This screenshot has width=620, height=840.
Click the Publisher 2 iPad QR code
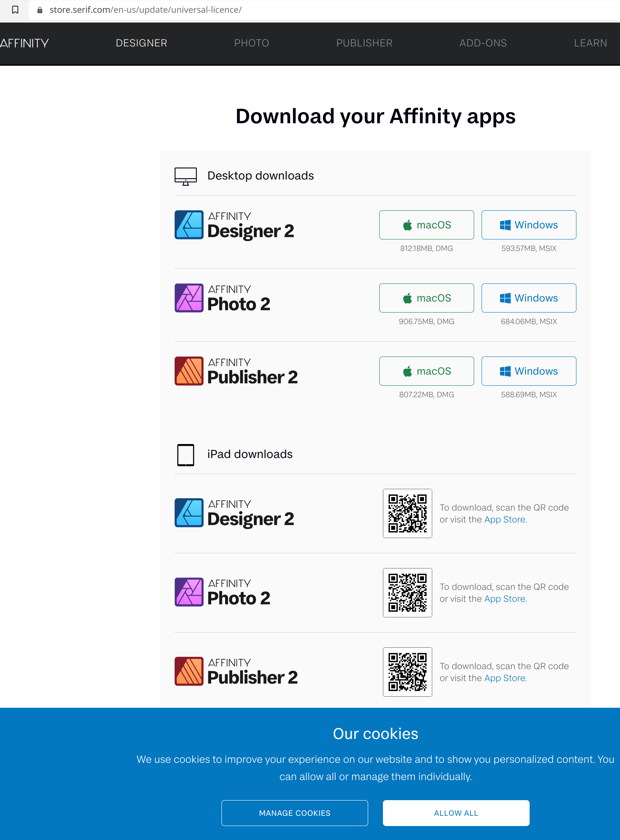pyautogui.click(x=408, y=672)
